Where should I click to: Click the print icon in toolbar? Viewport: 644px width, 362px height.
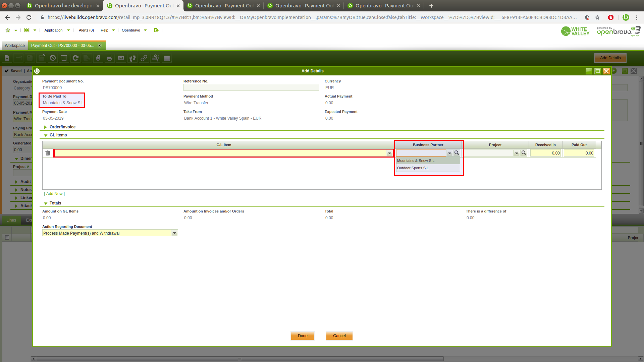109,58
